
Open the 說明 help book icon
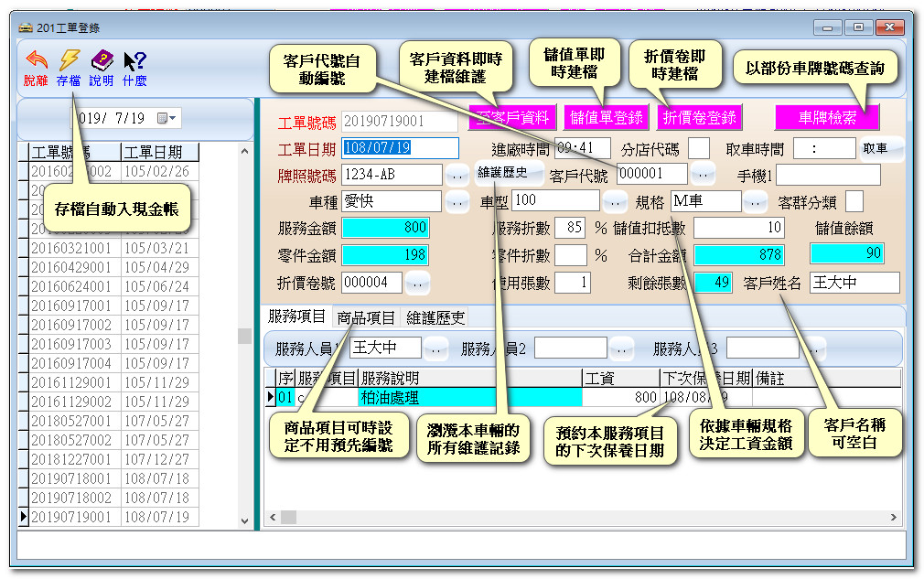point(102,68)
